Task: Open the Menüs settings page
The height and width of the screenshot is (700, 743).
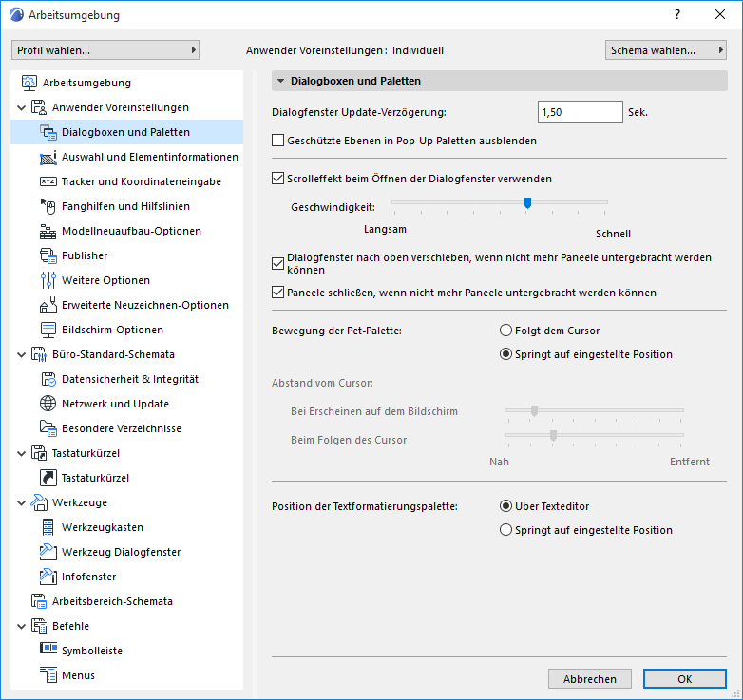Action: pyautogui.click(x=78, y=675)
